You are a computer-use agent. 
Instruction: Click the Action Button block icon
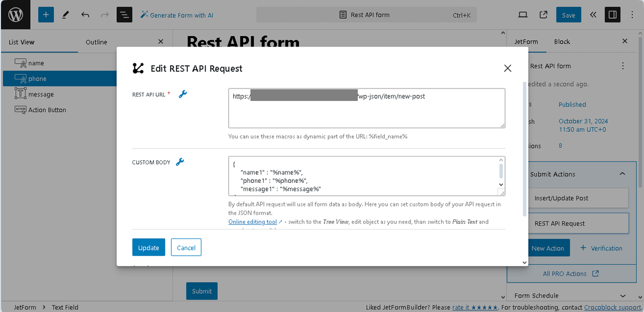click(20, 110)
